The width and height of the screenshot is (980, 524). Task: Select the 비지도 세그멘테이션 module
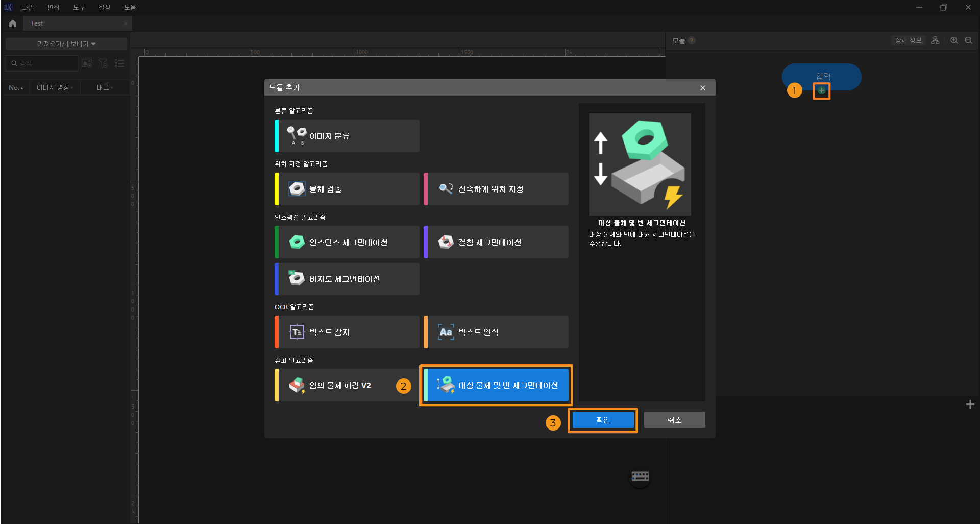(347, 279)
